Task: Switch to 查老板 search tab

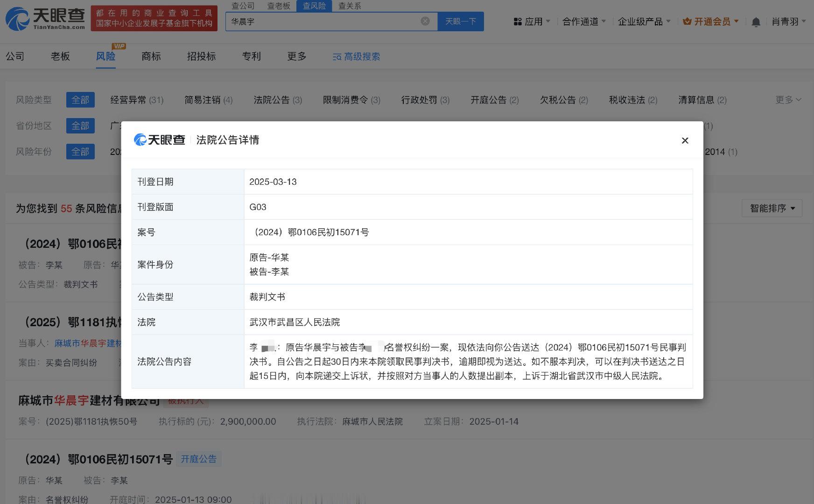Action: (279, 6)
